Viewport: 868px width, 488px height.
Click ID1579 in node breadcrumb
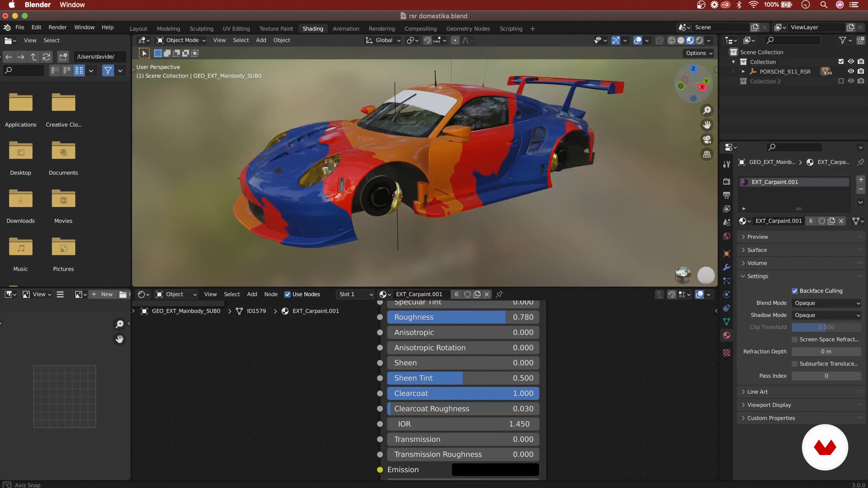tap(256, 311)
